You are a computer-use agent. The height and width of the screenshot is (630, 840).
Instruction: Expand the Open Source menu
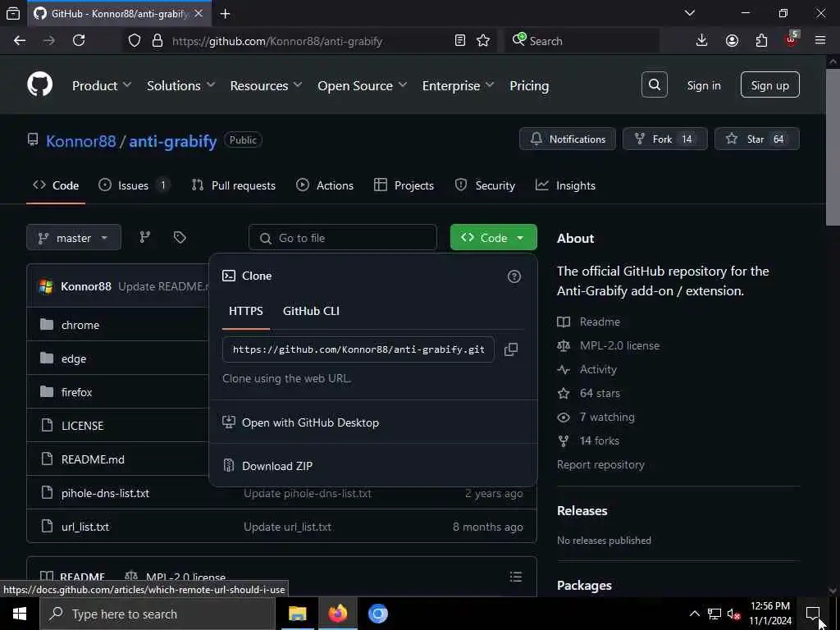(362, 85)
